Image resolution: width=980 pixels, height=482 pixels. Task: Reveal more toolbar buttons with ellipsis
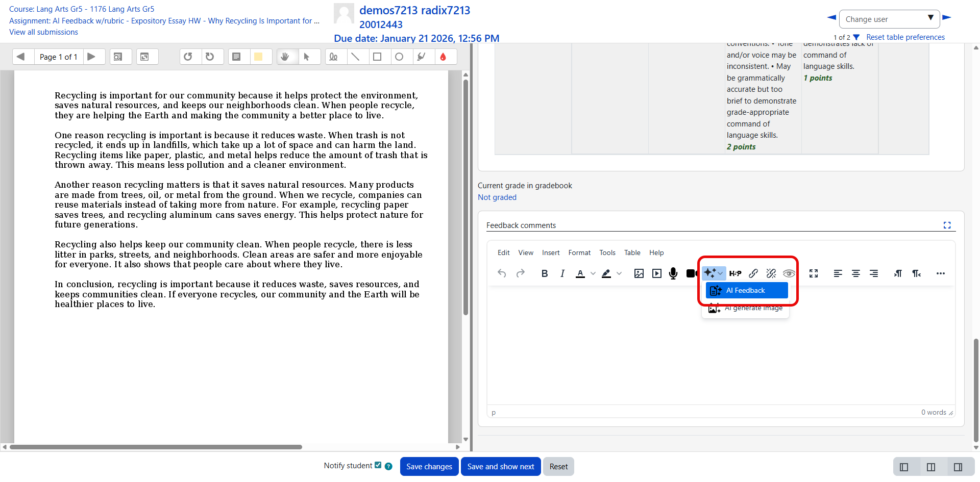tap(940, 273)
